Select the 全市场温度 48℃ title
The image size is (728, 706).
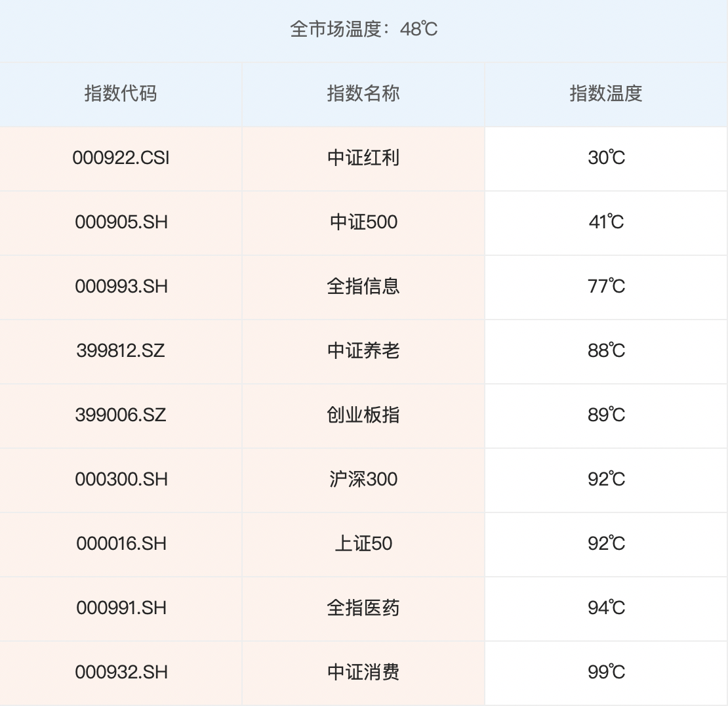[364, 30]
